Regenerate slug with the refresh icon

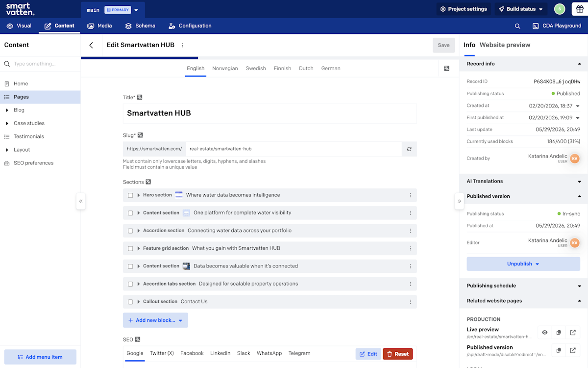pyautogui.click(x=409, y=149)
